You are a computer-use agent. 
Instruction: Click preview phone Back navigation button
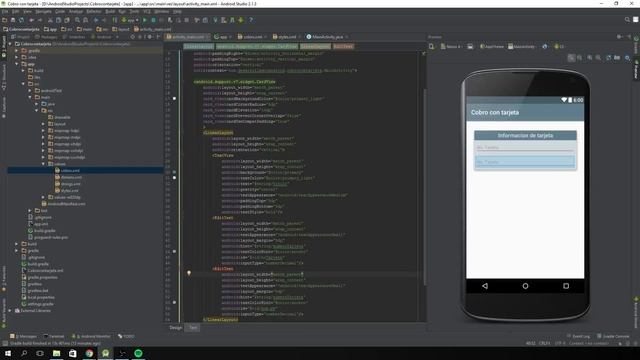tap(485, 286)
